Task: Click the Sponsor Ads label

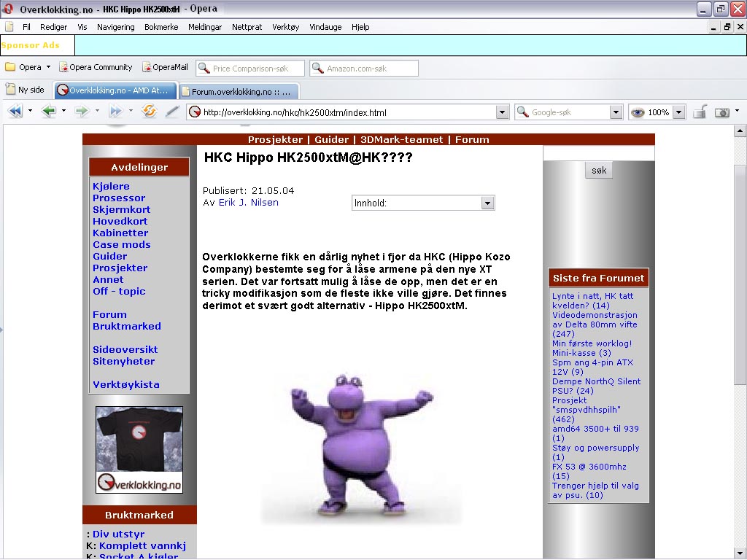Action: pos(31,45)
